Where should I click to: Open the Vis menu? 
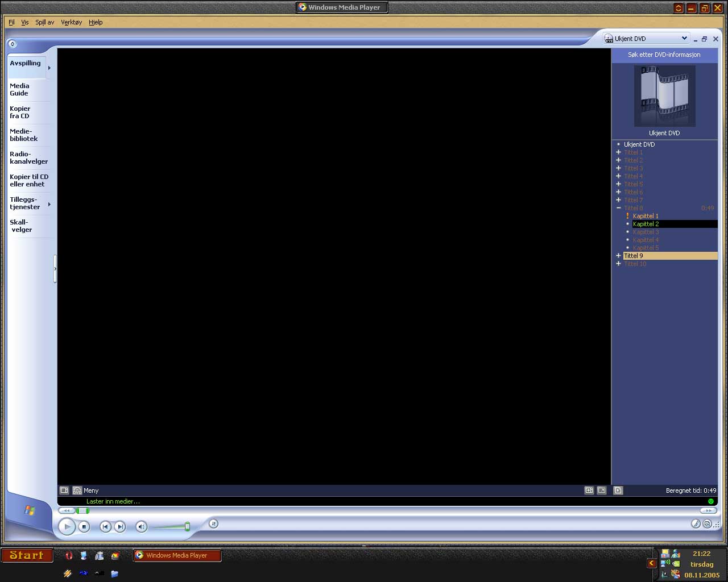click(25, 22)
